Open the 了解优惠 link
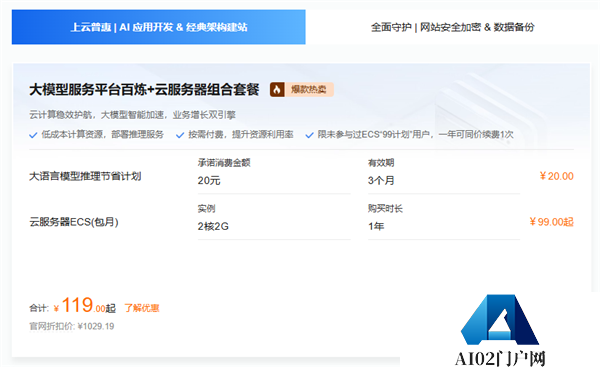The image size is (600, 367). point(142,308)
